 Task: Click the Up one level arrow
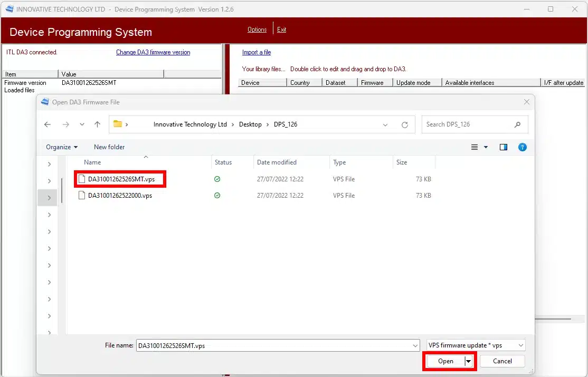[97, 124]
